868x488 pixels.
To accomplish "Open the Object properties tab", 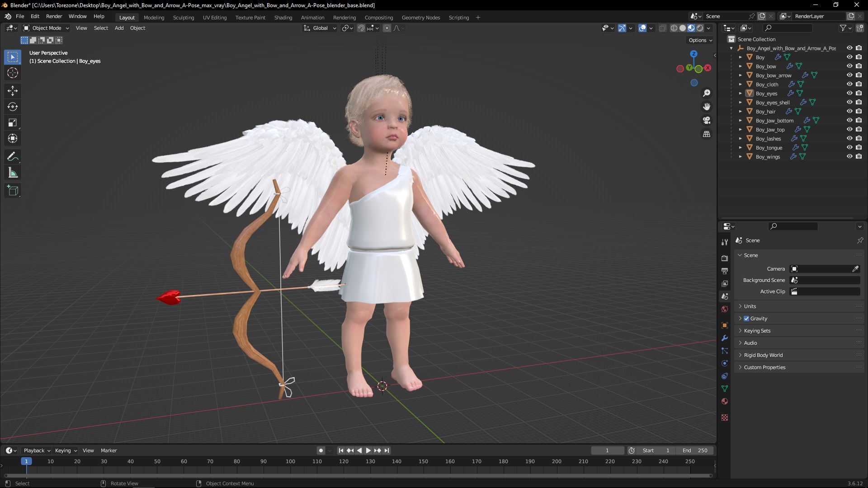I will pyautogui.click(x=725, y=325).
